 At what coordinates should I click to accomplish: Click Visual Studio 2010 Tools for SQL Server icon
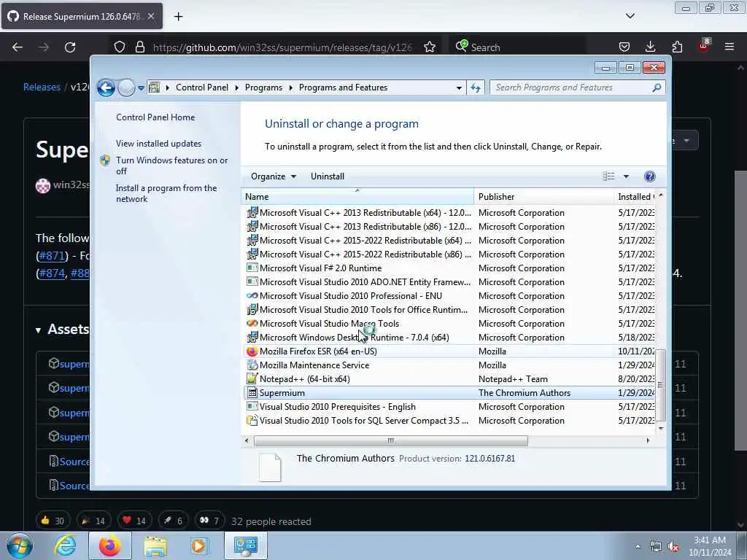pos(252,421)
